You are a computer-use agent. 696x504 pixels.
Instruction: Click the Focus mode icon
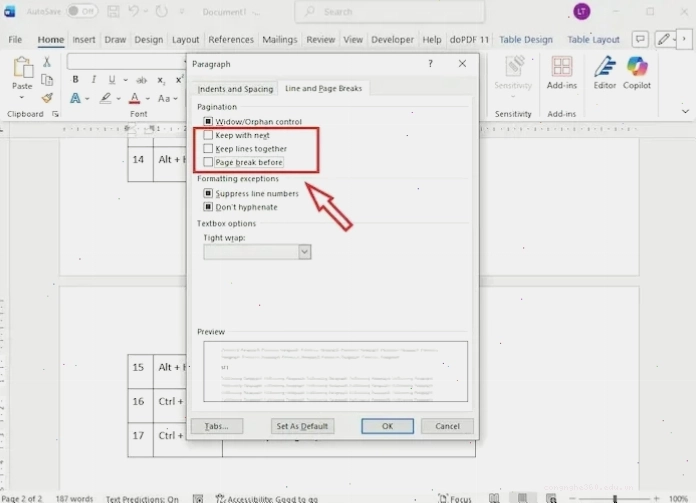pyautogui.click(x=443, y=498)
